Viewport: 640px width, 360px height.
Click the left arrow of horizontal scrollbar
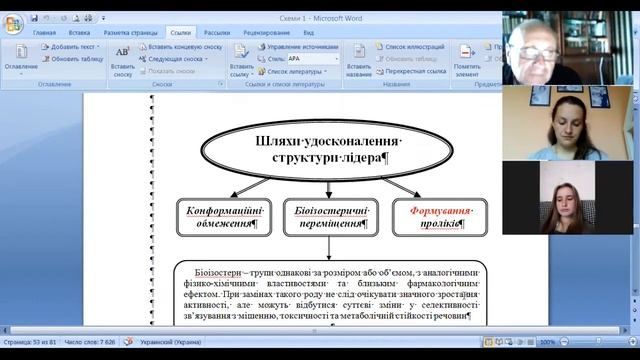pyautogui.click(x=5, y=330)
